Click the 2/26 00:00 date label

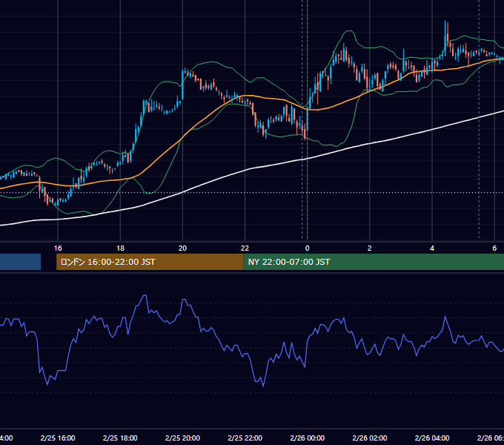pyautogui.click(x=308, y=438)
